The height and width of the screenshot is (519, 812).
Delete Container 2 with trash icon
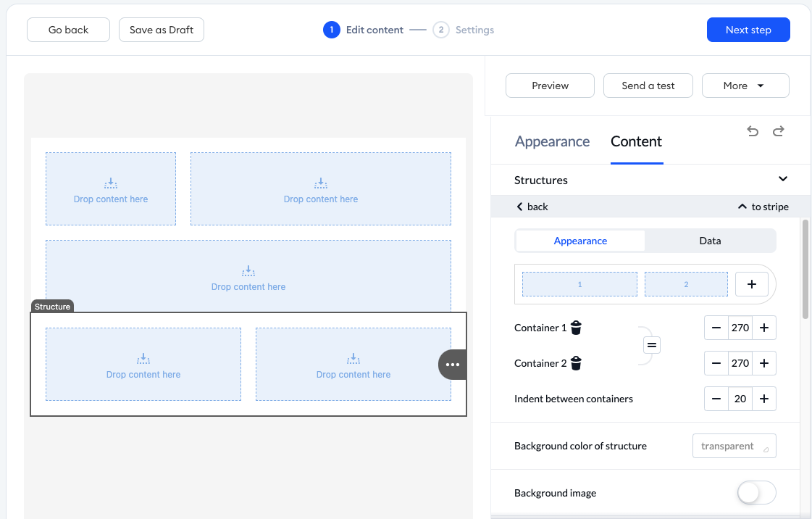coord(576,363)
